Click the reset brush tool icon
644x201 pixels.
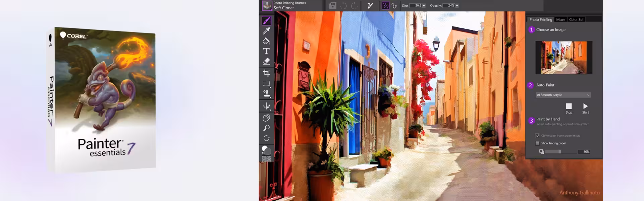(x=370, y=6)
